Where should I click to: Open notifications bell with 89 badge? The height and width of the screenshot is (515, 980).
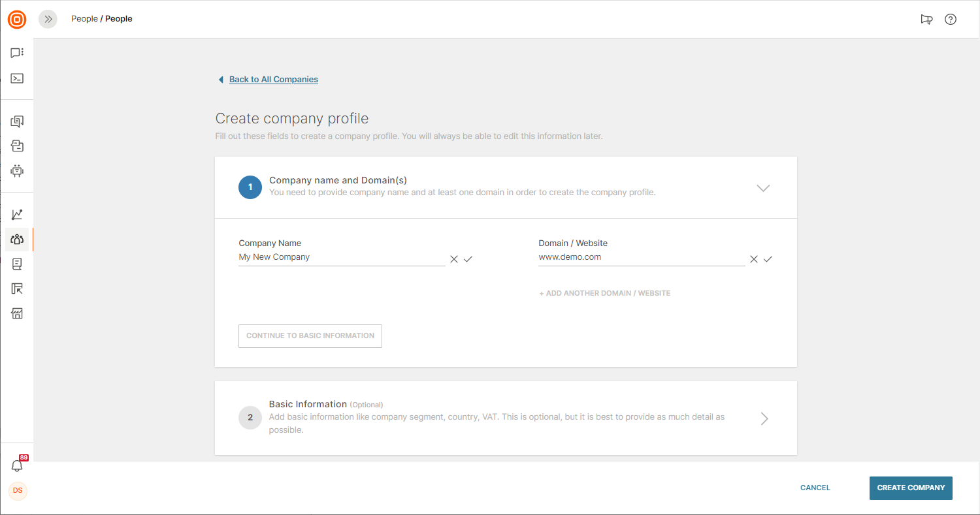click(x=17, y=466)
